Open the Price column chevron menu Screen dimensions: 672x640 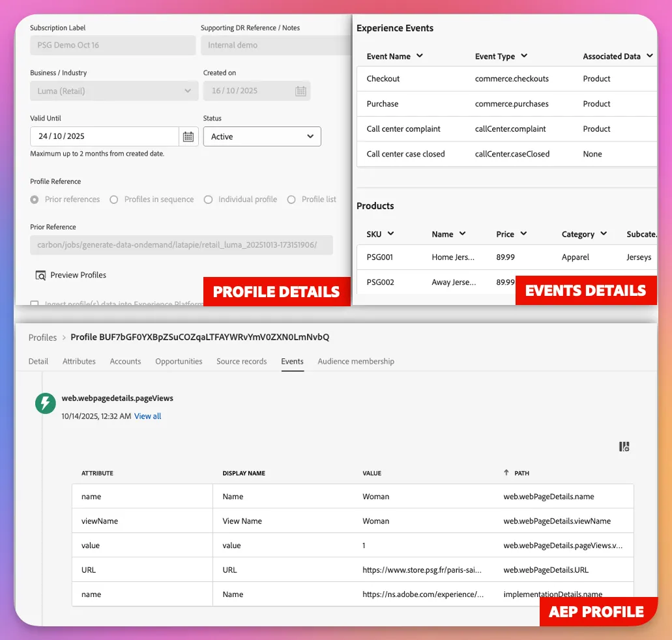pyautogui.click(x=523, y=233)
